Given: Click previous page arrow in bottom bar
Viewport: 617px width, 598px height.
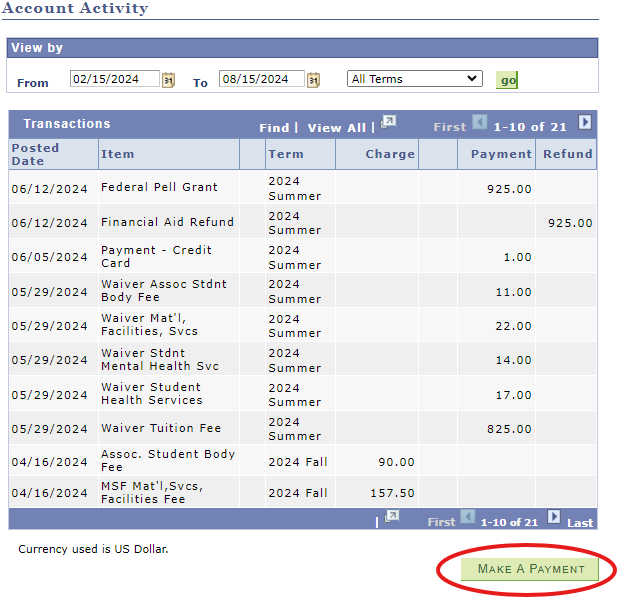Looking at the screenshot, I should (468, 516).
